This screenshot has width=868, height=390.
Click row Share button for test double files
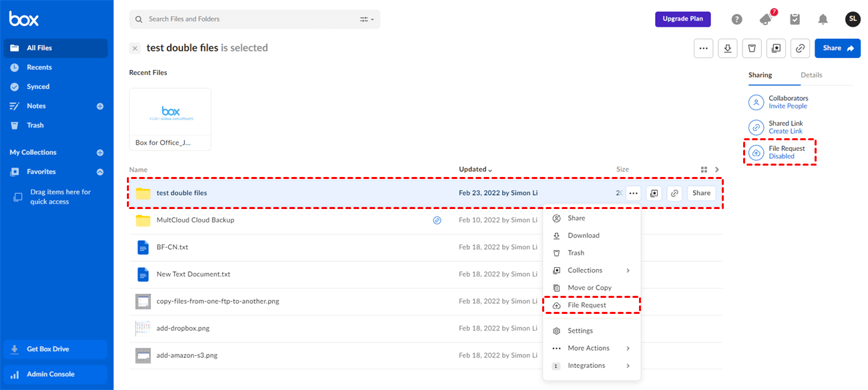coord(701,193)
